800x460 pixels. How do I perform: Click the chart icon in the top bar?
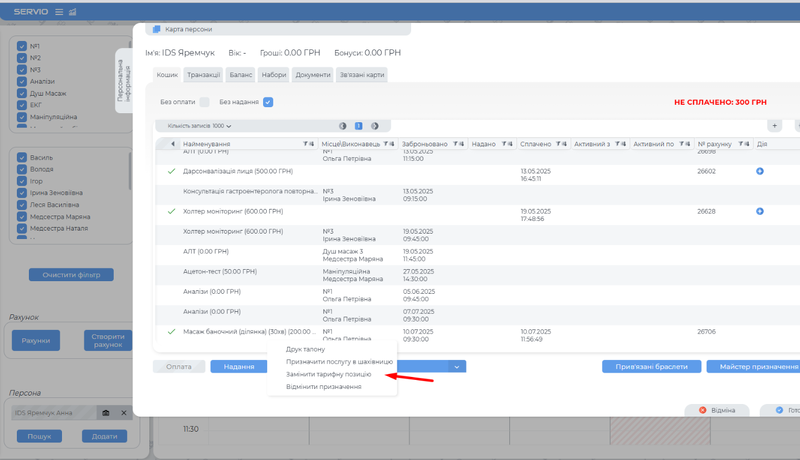coord(73,11)
